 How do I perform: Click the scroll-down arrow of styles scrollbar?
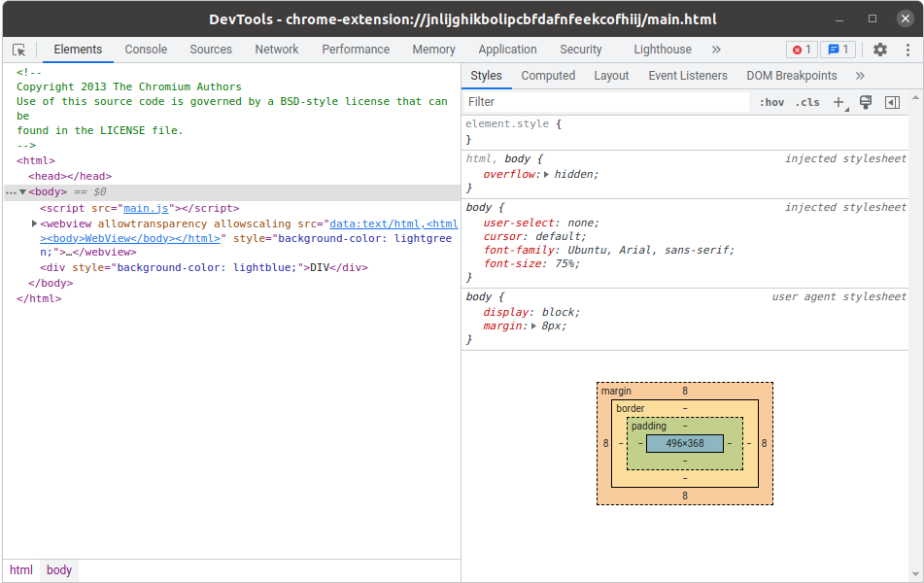click(916, 574)
